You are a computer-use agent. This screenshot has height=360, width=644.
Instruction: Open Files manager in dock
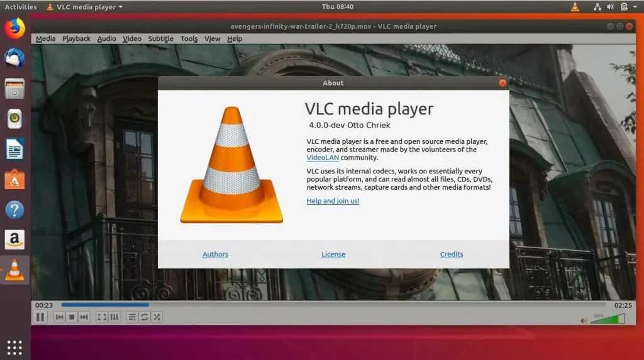(x=15, y=89)
